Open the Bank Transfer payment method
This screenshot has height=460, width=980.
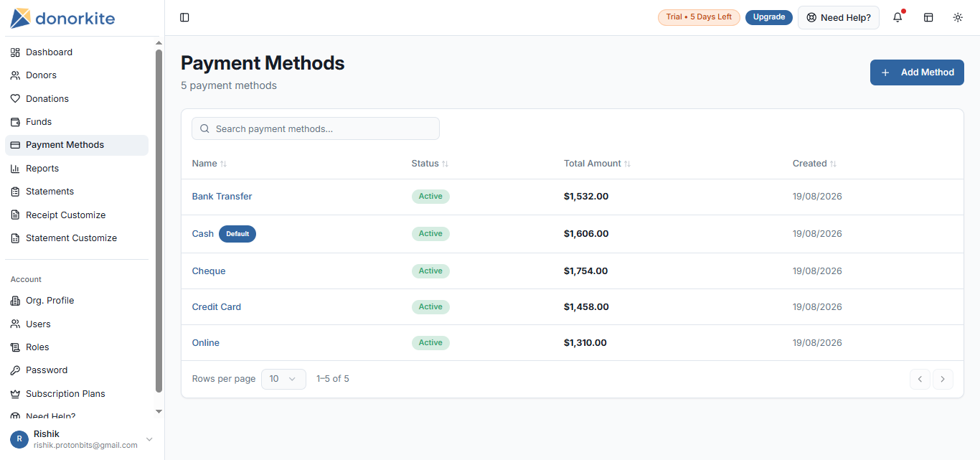point(222,197)
